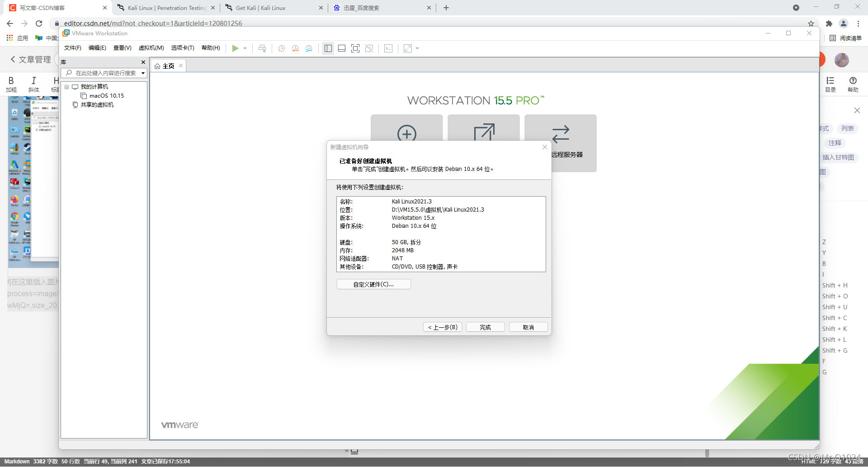The image size is (868, 467).
Task: Click the Kali Linux2021.3 name value
Action: 411,202
